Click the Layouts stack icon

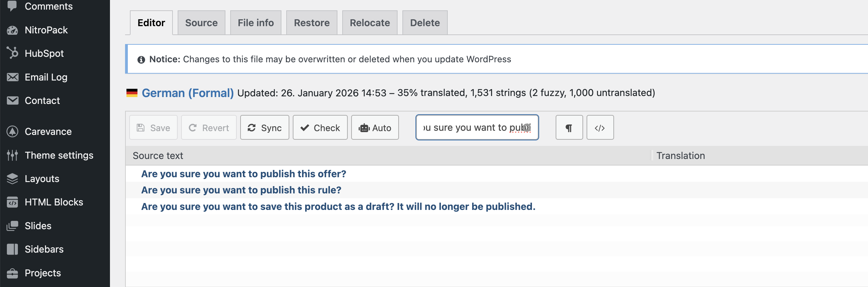(12, 179)
